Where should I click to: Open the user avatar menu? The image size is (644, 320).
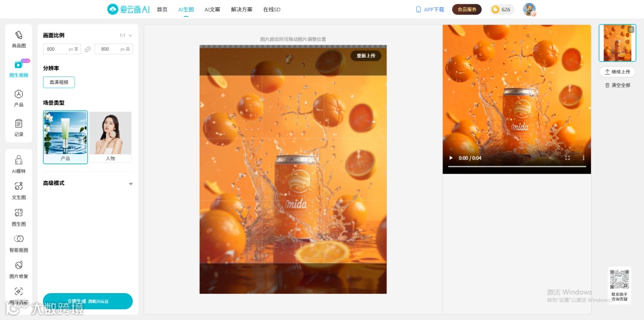529,10
